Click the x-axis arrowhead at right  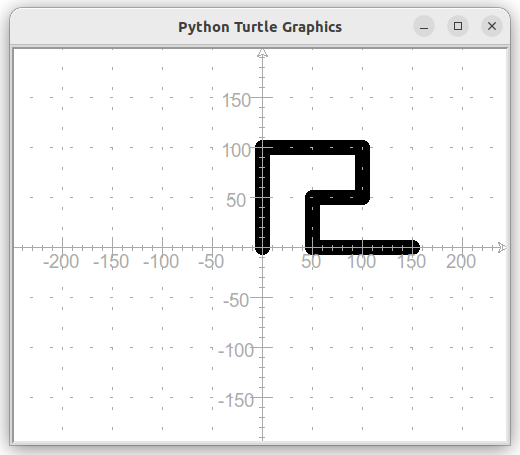pyautogui.click(x=502, y=247)
